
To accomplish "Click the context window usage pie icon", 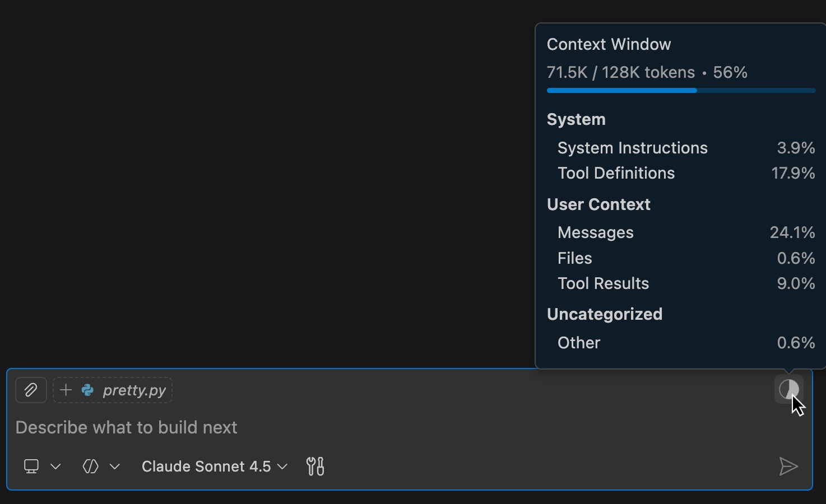I will pos(788,389).
